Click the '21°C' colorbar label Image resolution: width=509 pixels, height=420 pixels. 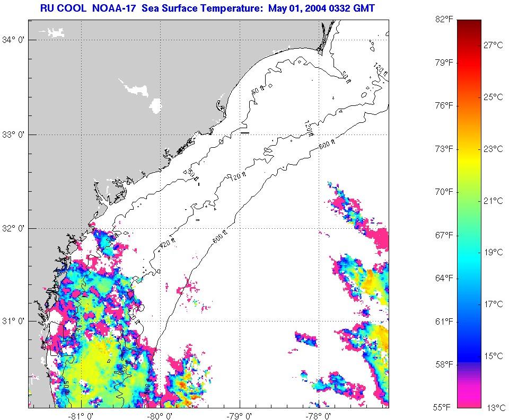click(494, 201)
